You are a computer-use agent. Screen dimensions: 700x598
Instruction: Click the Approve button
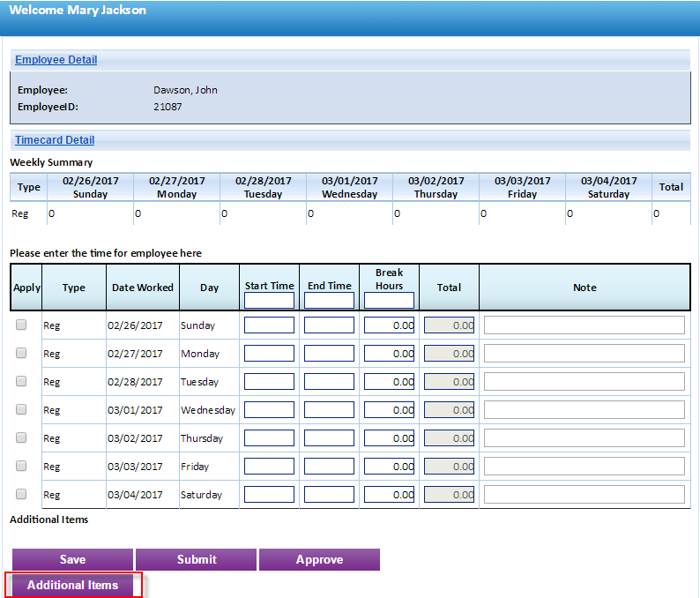[320, 559]
